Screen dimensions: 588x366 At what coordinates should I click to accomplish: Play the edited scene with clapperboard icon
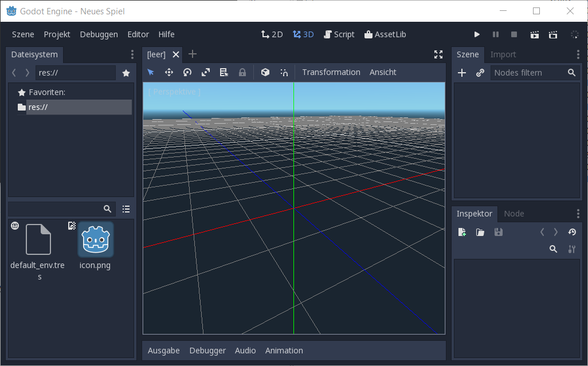pyautogui.click(x=535, y=34)
